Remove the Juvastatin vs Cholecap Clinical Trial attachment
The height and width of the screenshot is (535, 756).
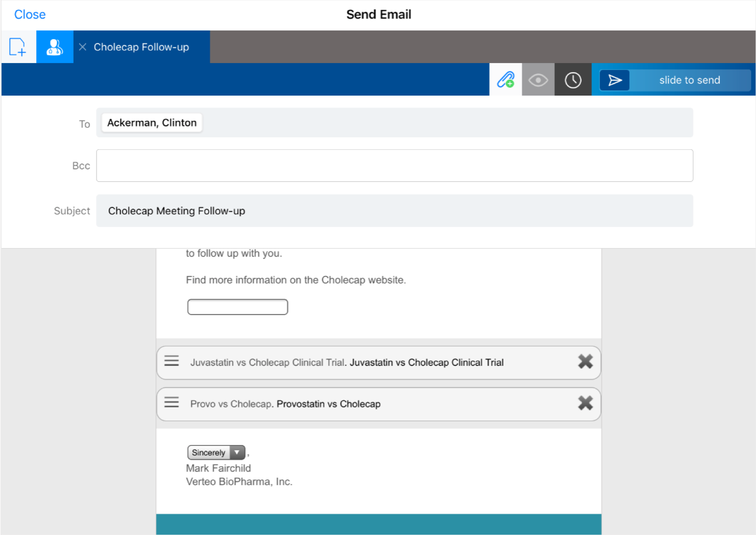[585, 361]
